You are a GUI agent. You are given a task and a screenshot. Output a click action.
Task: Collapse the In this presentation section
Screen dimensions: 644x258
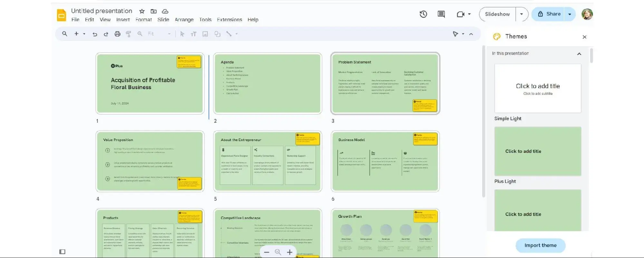[x=579, y=54]
